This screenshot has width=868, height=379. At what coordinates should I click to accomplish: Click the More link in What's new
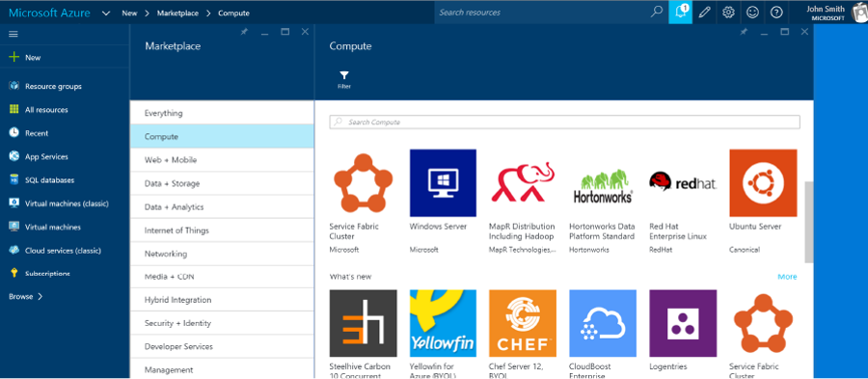click(x=787, y=277)
